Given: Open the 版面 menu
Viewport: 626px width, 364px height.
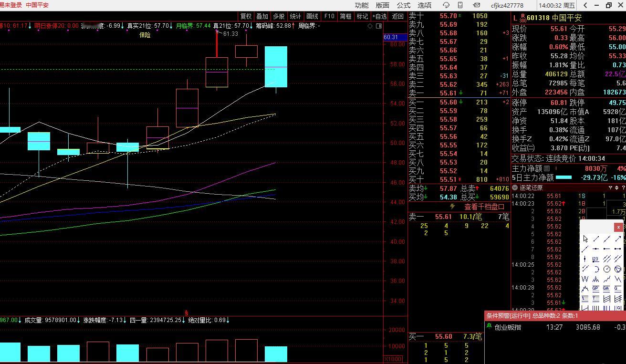Looking at the screenshot, I should (x=383, y=5).
